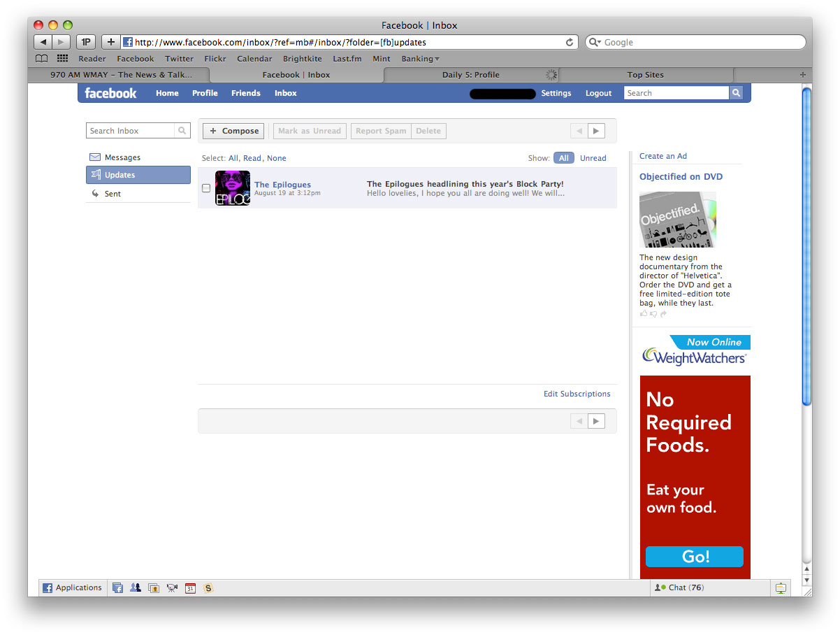Click The Epilogues sender name

tap(283, 185)
